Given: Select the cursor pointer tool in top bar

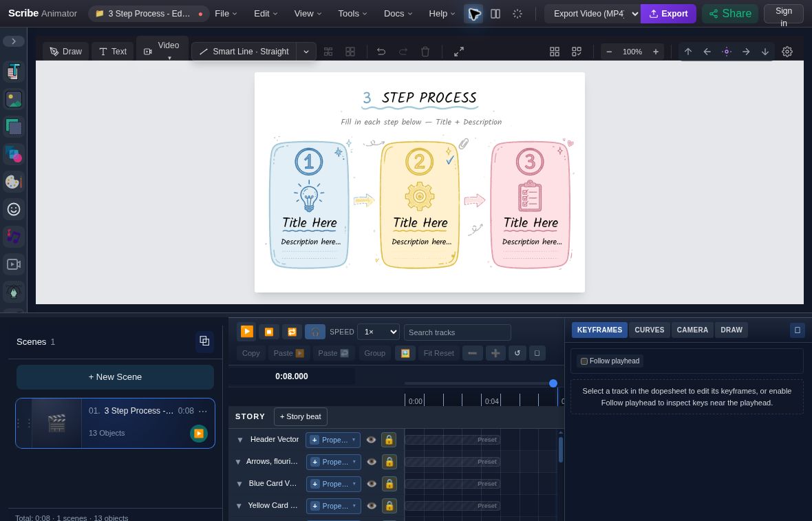Looking at the screenshot, I should [473, 14].
